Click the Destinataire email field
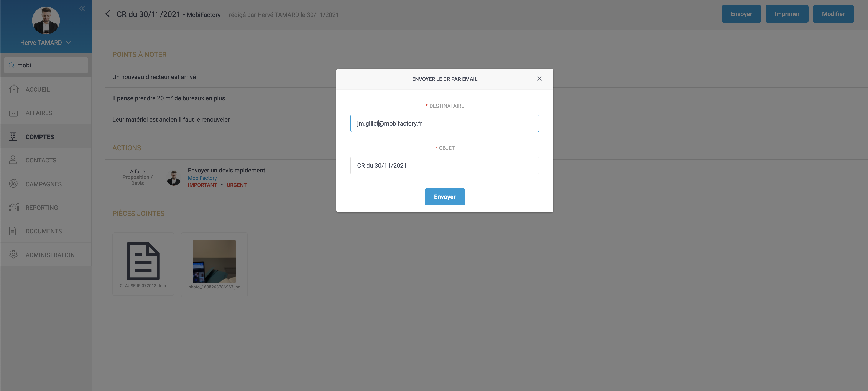The image size is (868, 391). [x=444, y=123]
